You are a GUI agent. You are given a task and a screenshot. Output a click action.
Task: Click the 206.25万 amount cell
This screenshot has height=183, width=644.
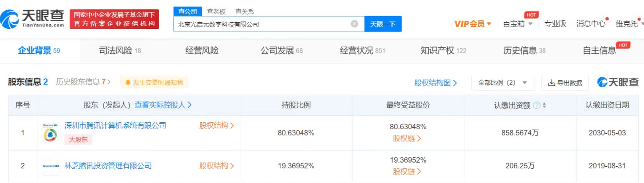[x=520, y=166]
